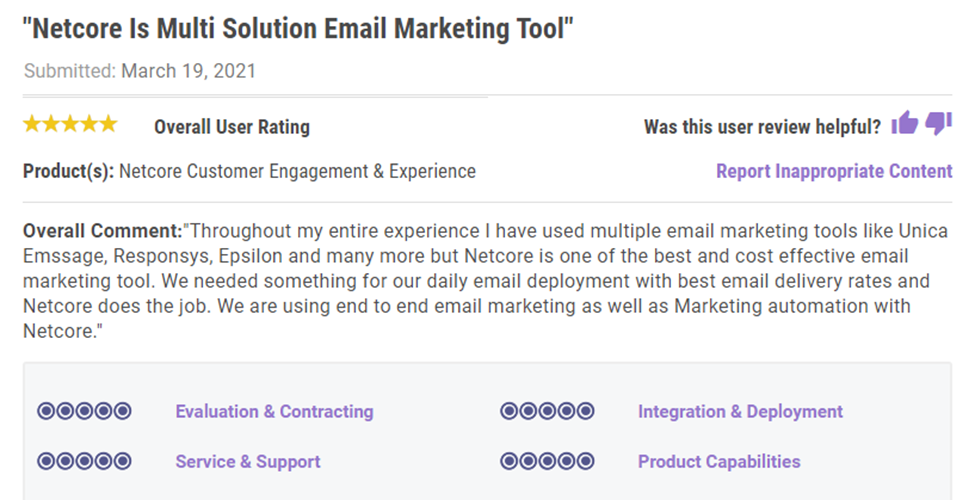The height and width of the screenshot is (500, 975).
Task: Open the Evaluation & Contracting link
Action: pyautogui.click(x=274, y=411)
